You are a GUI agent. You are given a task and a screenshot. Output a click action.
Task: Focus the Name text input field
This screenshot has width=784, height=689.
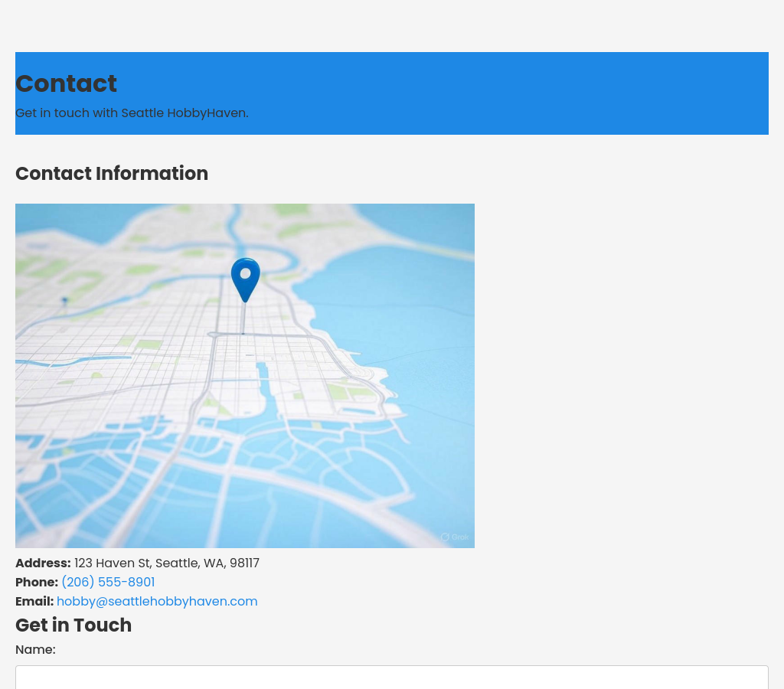click(x=392, y=678)
